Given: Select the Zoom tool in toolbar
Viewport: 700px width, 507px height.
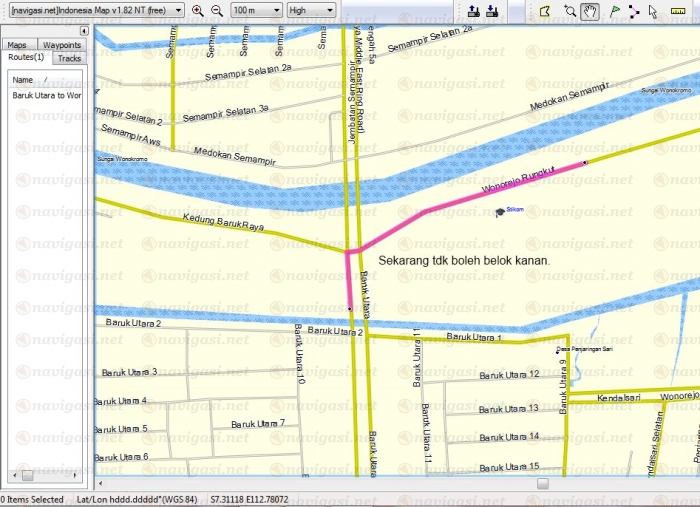Looking at the screenshot, I should pyautogui.click(x=570, y=10).
